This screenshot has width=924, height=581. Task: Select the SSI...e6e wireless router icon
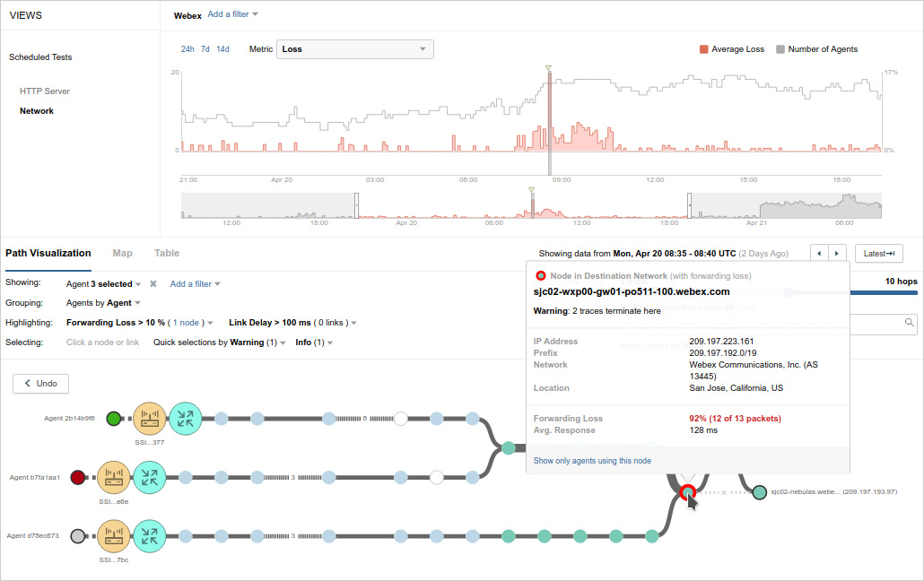113,477
